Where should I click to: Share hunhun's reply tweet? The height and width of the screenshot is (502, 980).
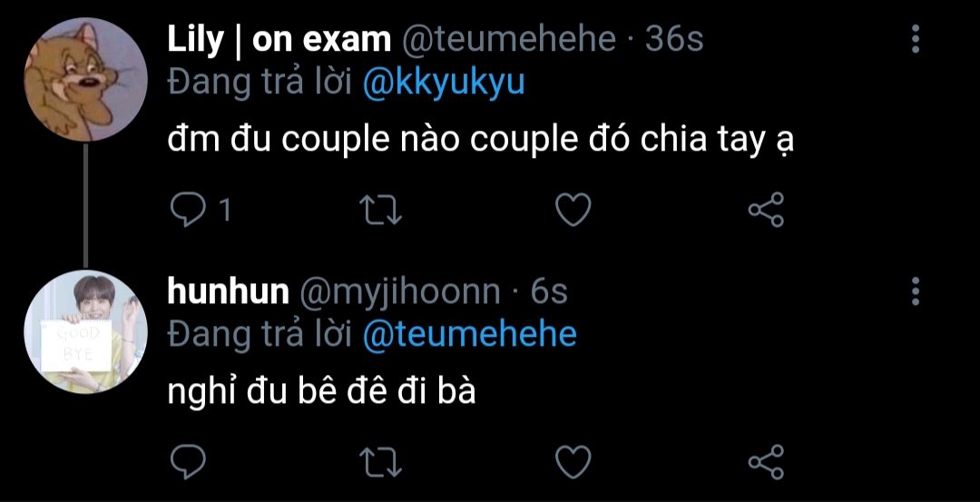766,463
